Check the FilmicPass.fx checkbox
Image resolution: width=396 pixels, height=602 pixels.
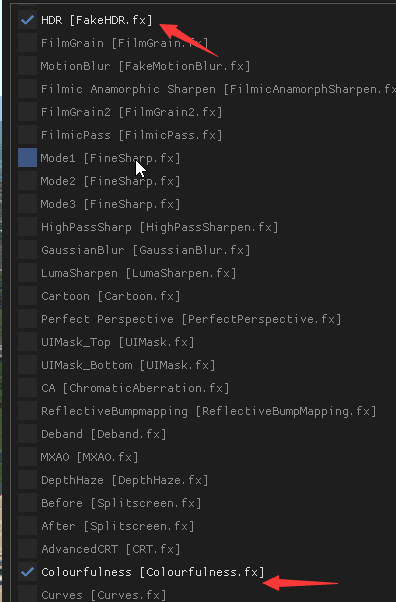[x=27, y=135]
